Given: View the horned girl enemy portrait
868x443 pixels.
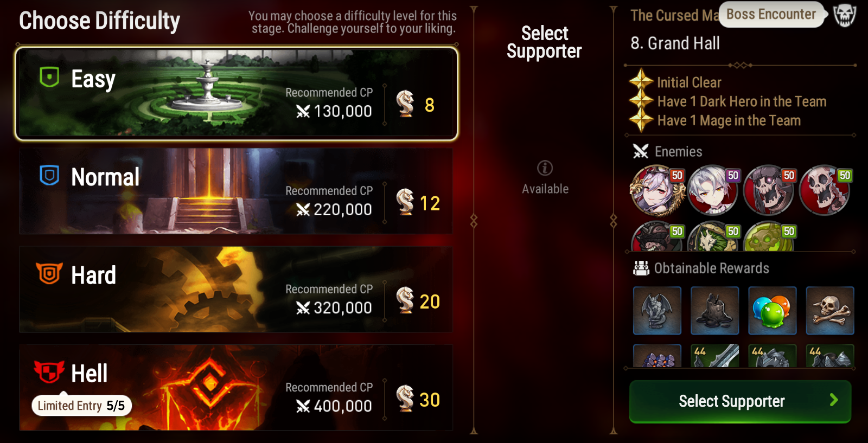Looking at the screenshot, I should [x=658, y=191].
